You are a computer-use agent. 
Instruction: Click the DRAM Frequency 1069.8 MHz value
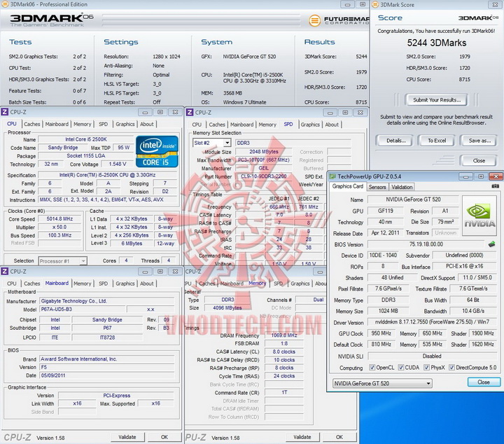click(x=284, y=335)
